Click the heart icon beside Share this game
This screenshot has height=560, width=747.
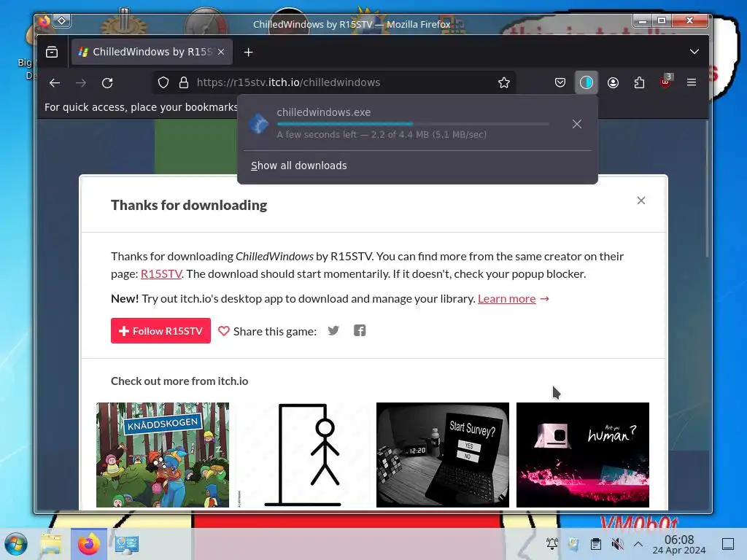click(x=224, y=331)
